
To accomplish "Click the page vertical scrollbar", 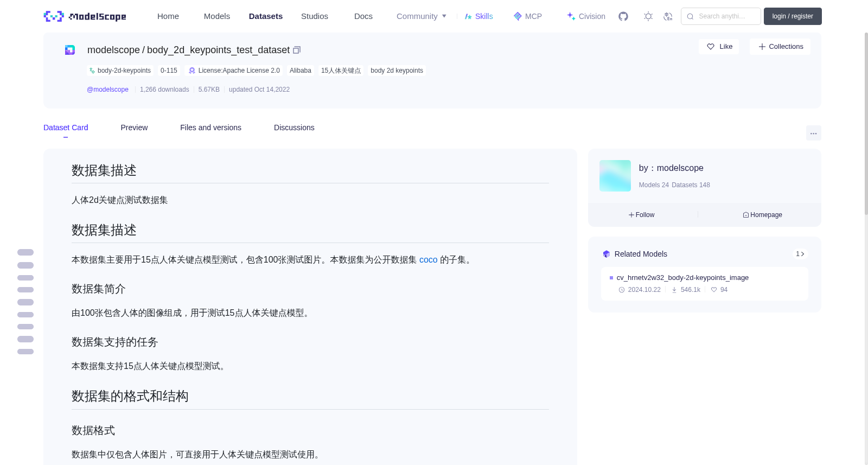I will 866,125.
